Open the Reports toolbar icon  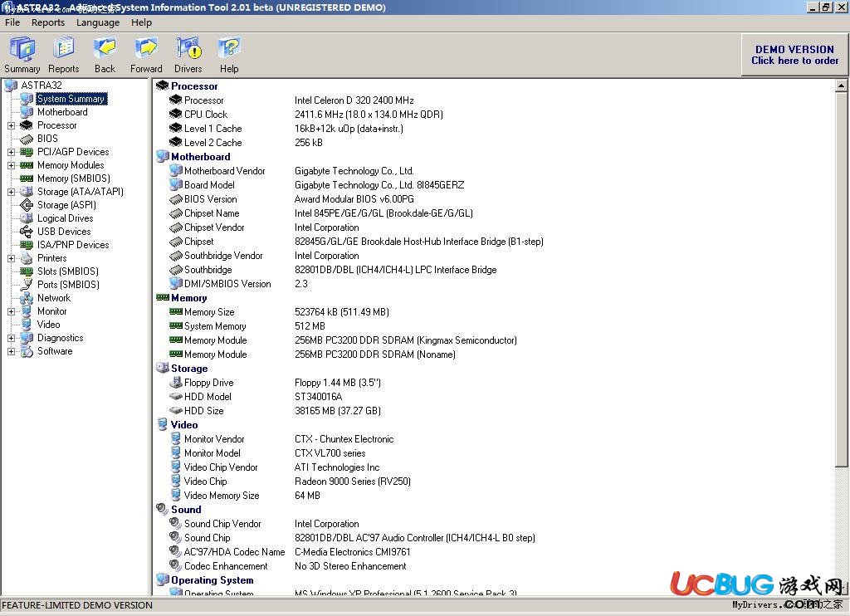(63, 49)
